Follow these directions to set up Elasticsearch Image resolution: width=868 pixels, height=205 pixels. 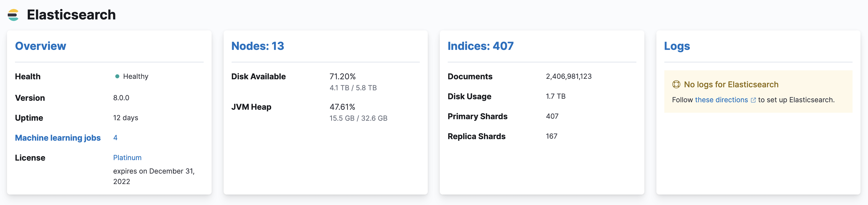coord(722,100)
